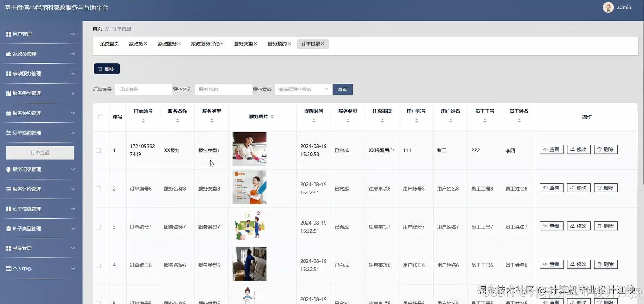
Task: Close the 服务预约 tab with its X
Action: coord(289,44)
